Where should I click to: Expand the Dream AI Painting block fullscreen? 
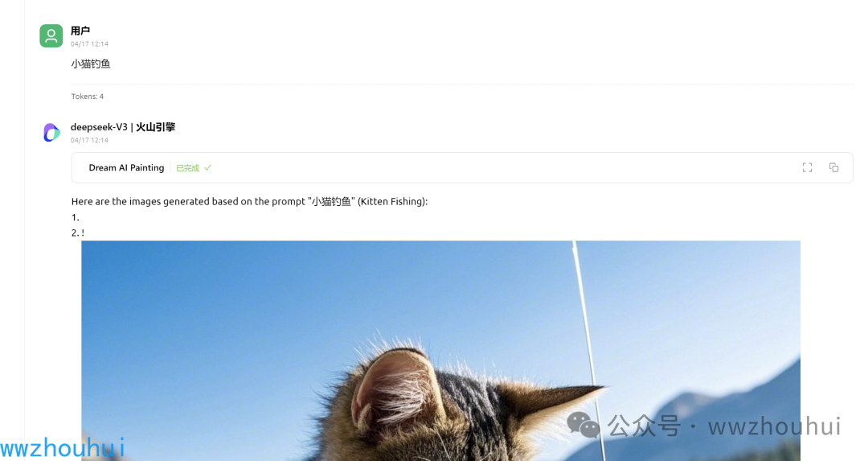click(x=807, y=167)
